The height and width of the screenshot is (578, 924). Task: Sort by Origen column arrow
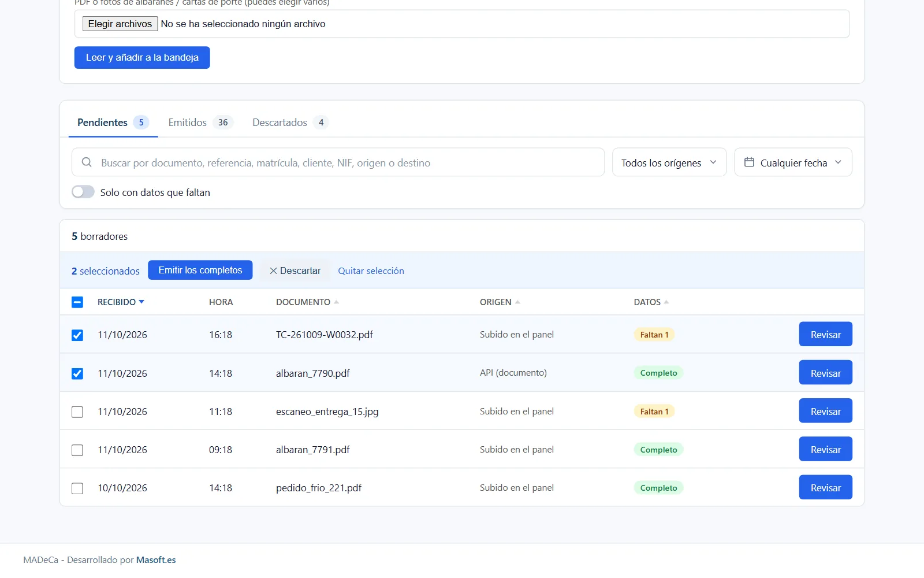[517, 302]
